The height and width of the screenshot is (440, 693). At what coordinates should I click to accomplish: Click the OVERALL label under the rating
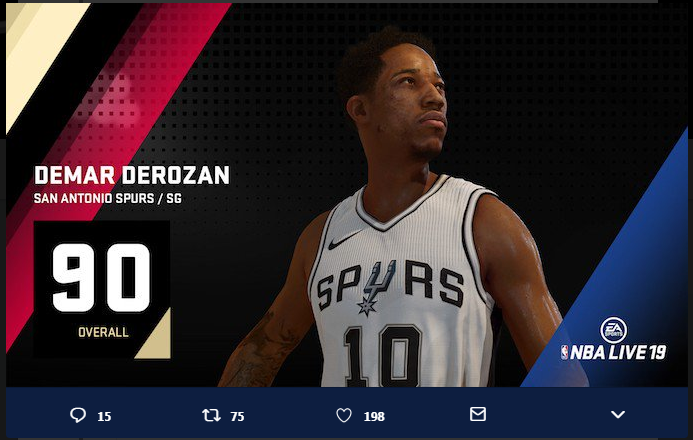103,332
